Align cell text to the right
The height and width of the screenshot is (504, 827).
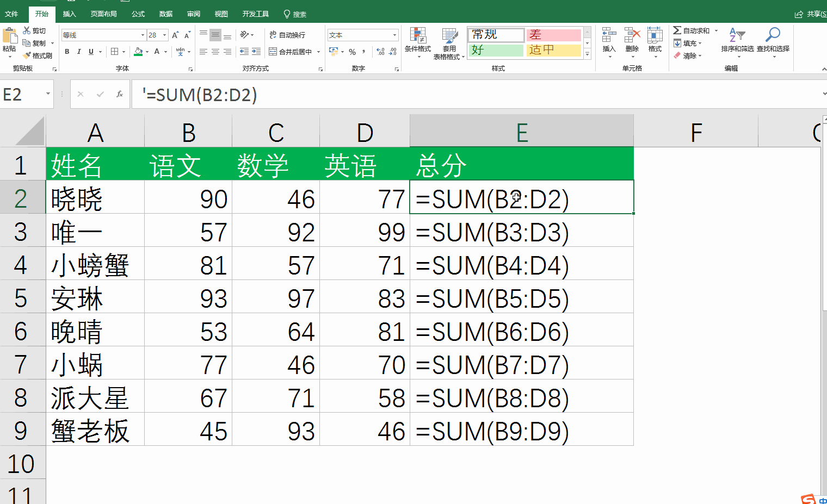(x=227, y=52)
